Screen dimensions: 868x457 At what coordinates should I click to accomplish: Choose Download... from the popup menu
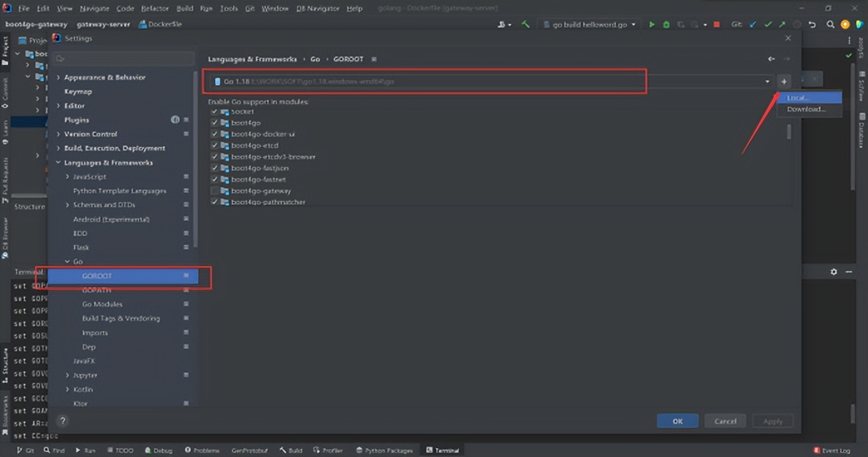click(809, 109)
